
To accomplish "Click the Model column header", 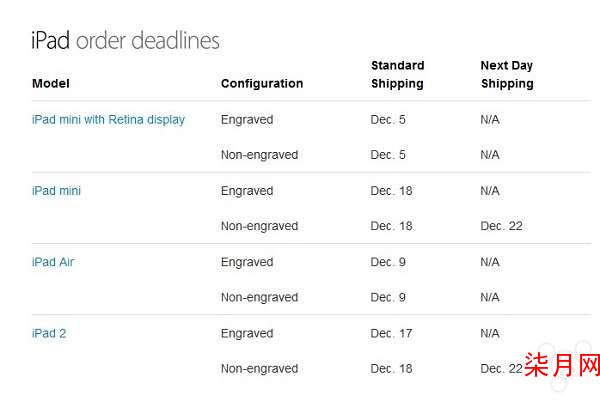I will [x=51, y=83].
